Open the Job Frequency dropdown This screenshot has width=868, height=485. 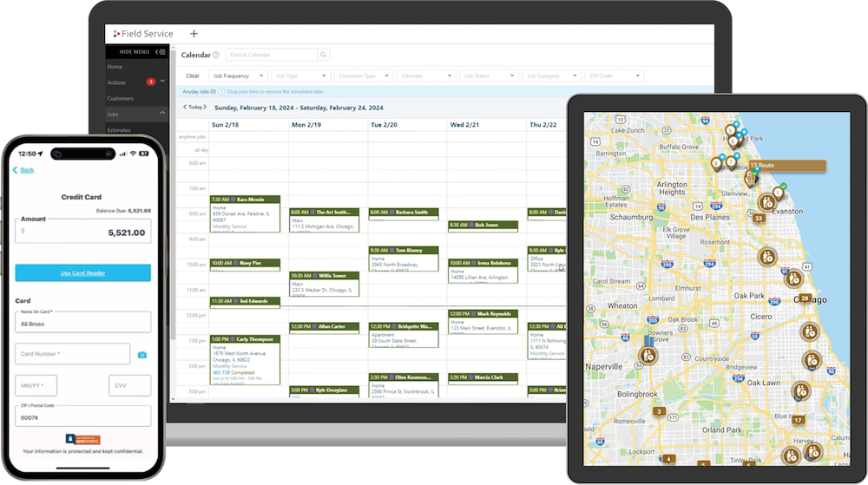pyautogui.click(x=238, y=75)
